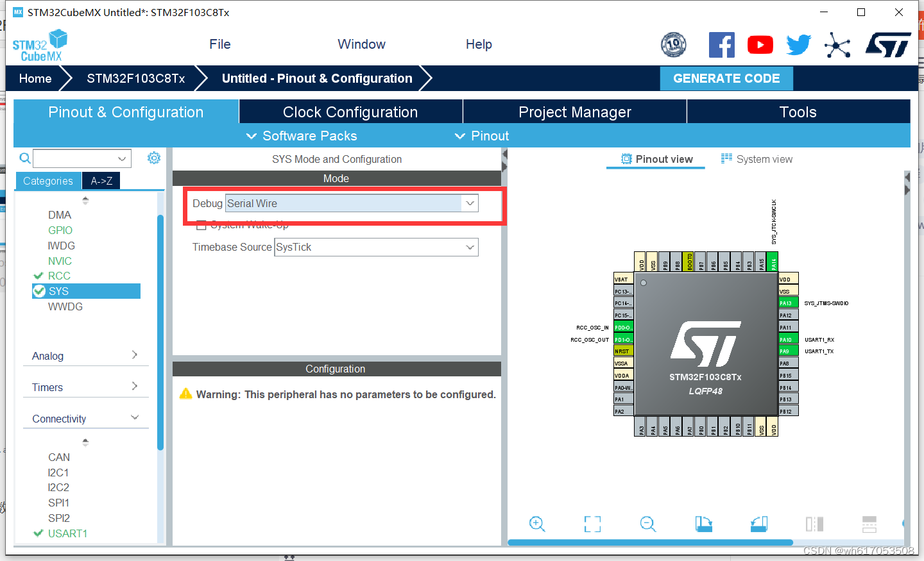Select the Categories tab
The image size is (924, 561).
pyautogui.click(x=48, y=181)
